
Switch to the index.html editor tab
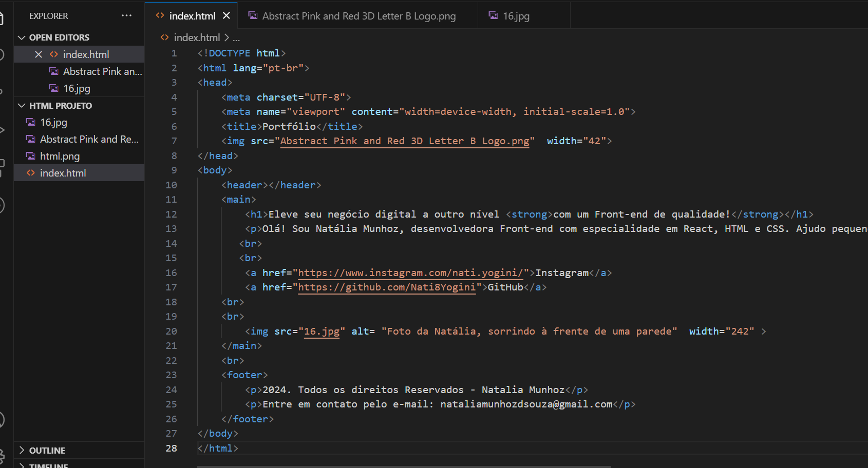tap(191, 16)
